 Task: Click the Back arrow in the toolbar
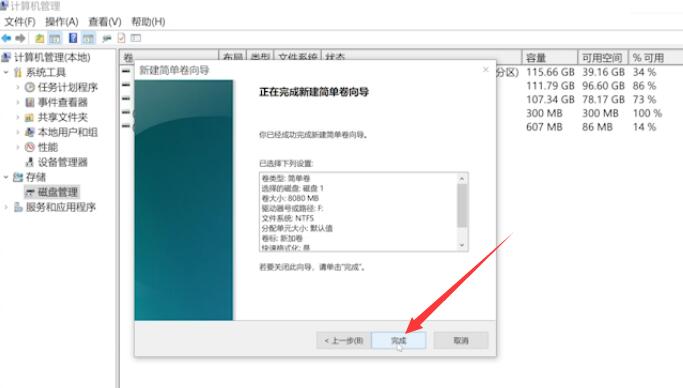(6, 38)
